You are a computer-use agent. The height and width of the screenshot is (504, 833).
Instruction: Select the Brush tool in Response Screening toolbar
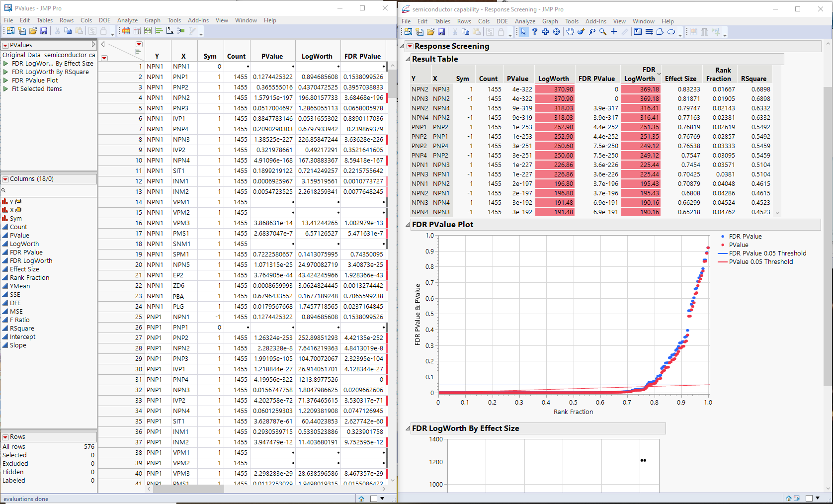pyautogui.click(x=581, y=32)
